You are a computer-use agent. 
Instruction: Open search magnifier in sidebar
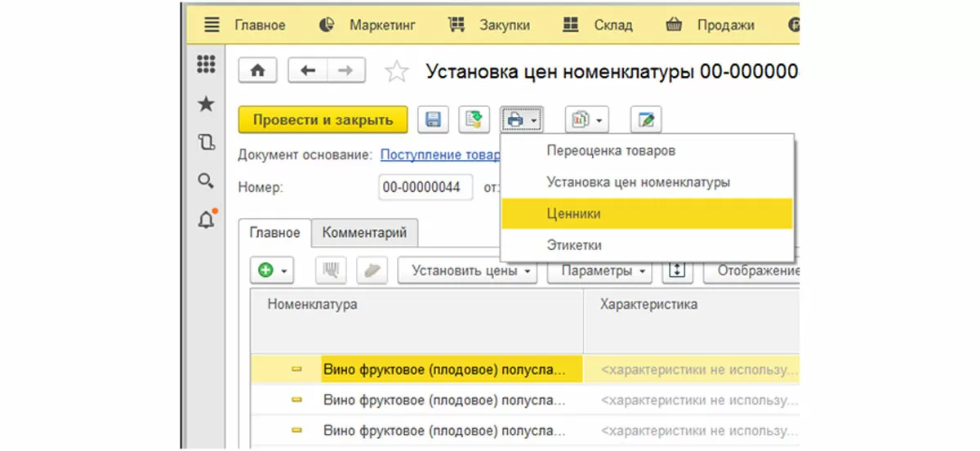[x=207, y=181]
